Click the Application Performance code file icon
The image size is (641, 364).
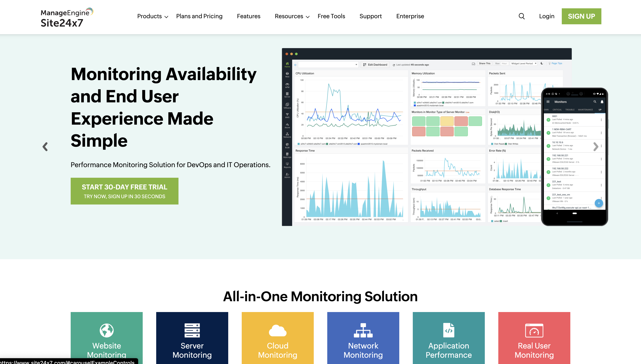coord(449,330)
